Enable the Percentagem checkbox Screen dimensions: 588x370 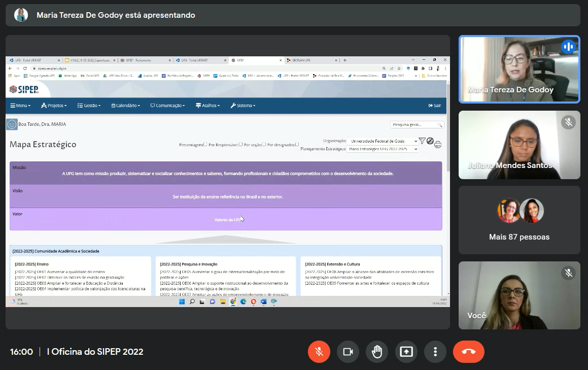coord(205,144)
